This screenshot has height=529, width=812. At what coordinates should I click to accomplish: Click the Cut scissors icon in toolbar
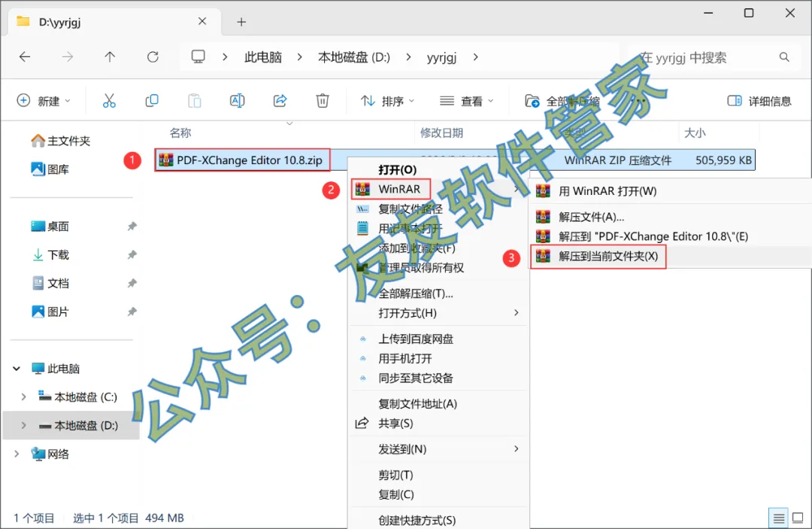(x=109, y=101)
